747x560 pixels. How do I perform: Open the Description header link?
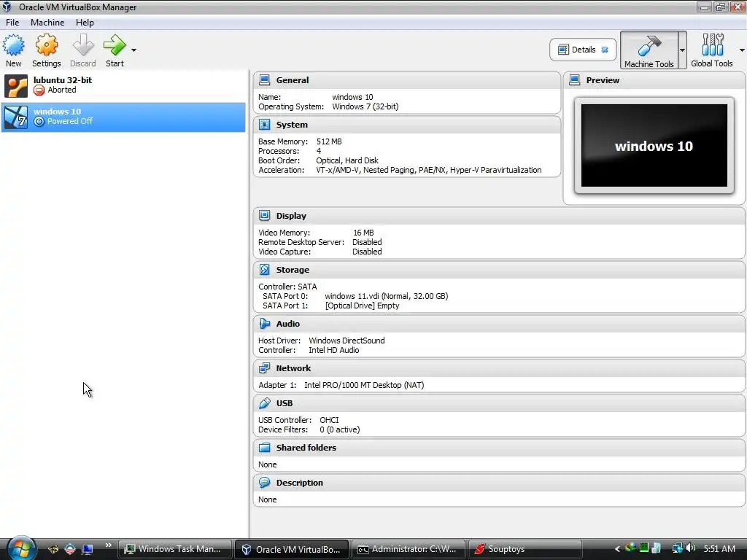click(300, 483)
